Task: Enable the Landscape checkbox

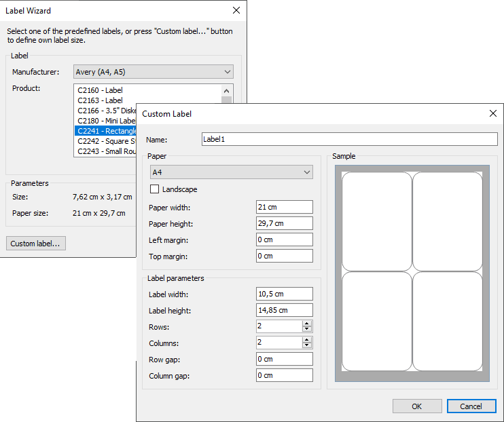Action: (x=154, y=189)
